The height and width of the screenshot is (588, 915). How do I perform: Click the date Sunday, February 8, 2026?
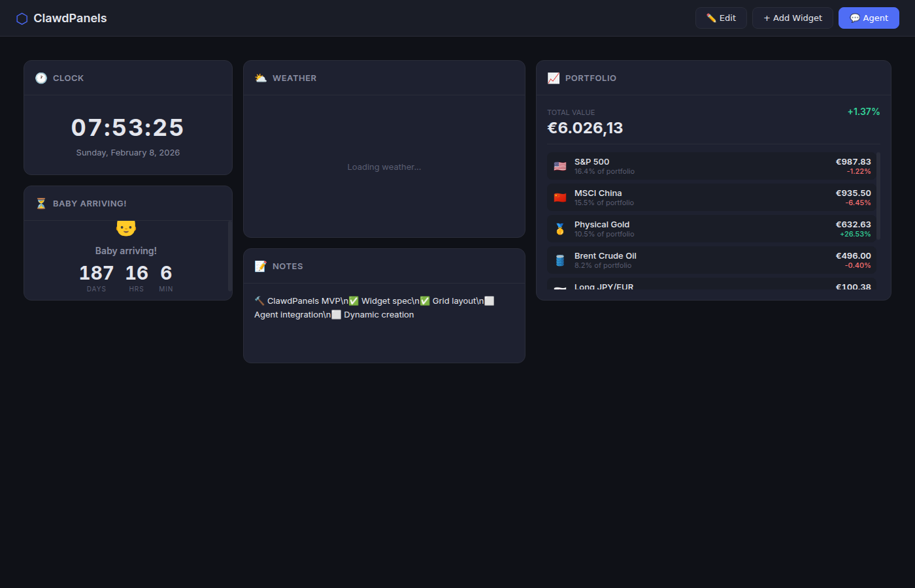(128, 152)
